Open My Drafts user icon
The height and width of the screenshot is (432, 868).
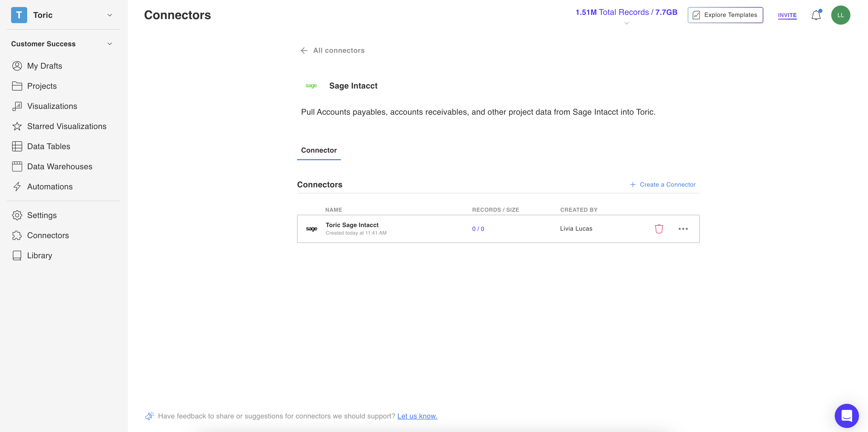click(x=17, y=66)
